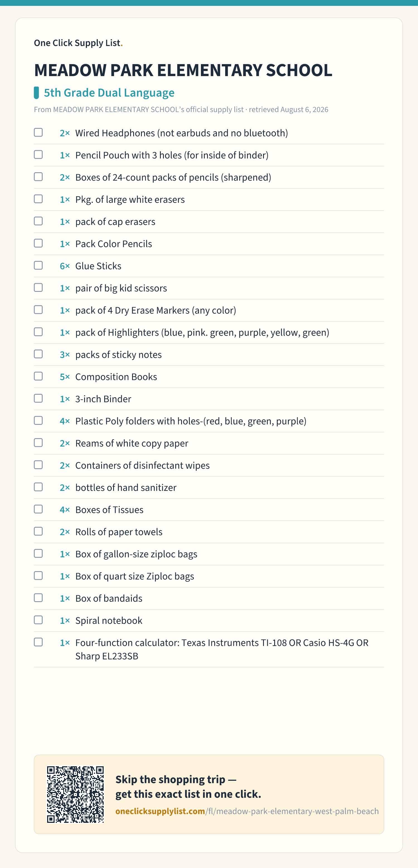The height and width of the screenshot is (868, 418).
Task: Tick the bottles of hand sanitizer checkbox
Action: [x=38, y=487]
